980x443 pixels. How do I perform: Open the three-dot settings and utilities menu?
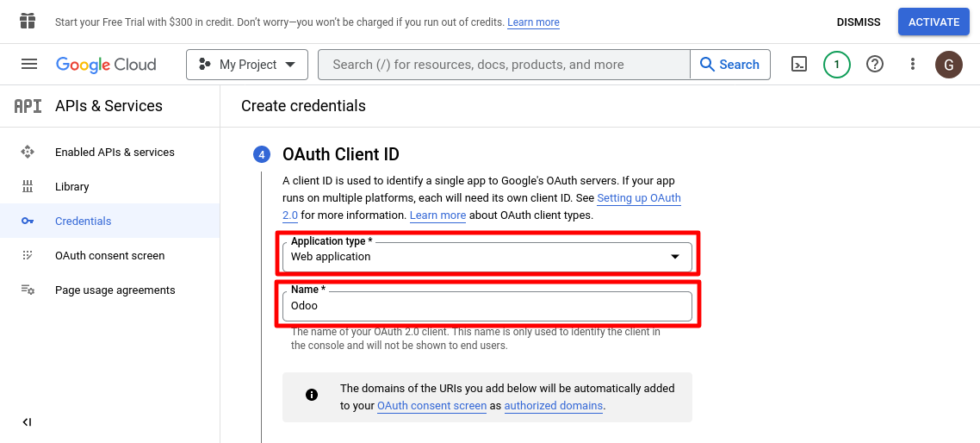(913, 65)
